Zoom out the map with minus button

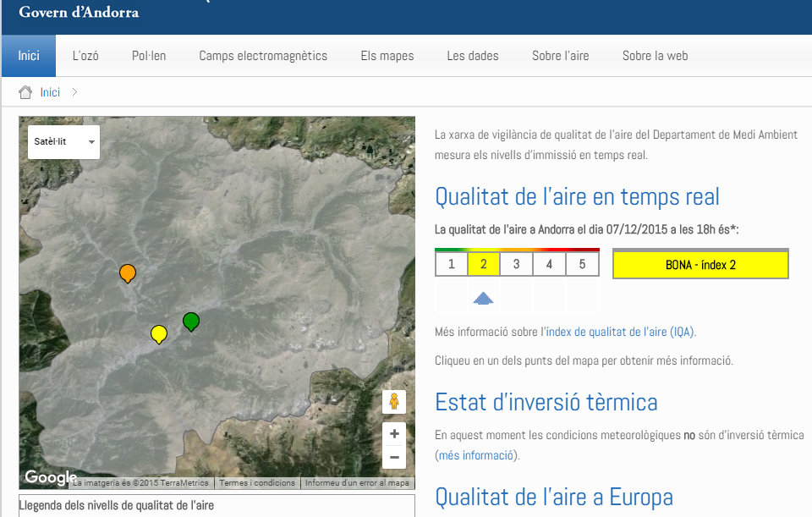[394, 457]
